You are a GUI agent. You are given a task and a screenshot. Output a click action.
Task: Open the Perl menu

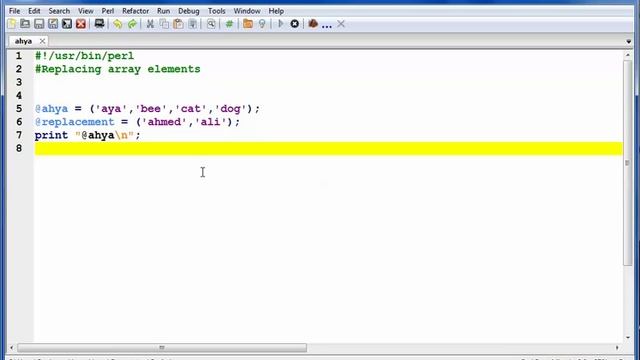[x=108, y=11]
